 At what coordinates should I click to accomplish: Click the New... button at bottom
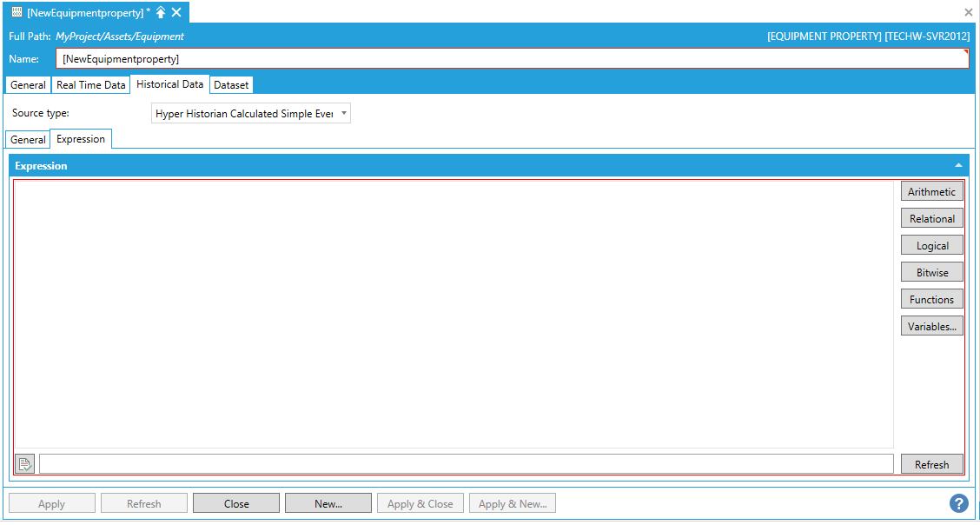click(328, 504)
